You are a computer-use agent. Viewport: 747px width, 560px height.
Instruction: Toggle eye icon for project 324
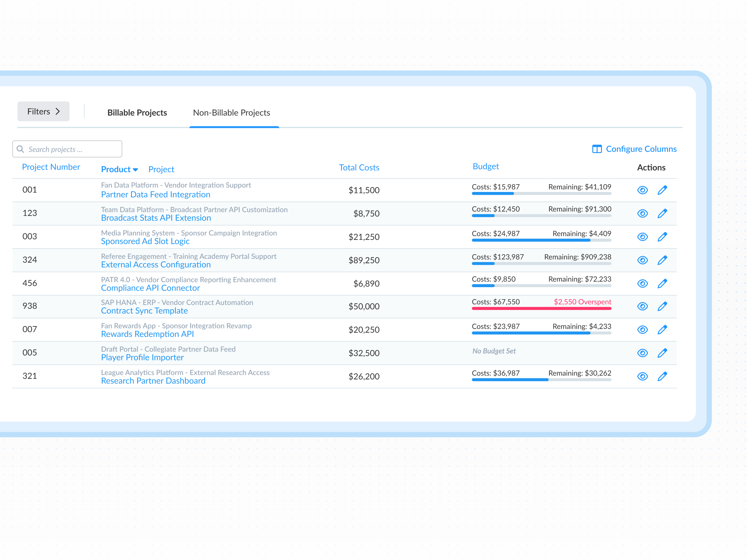tap(642, 260)
